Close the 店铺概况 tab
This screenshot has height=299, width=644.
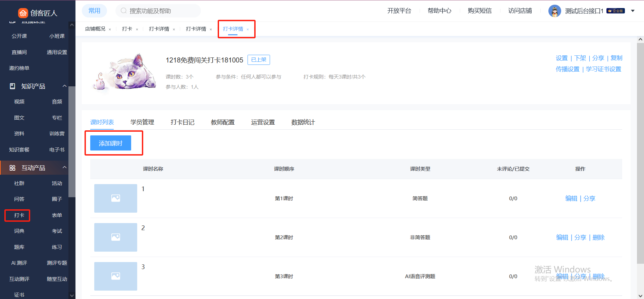click(x=110, y=30)
